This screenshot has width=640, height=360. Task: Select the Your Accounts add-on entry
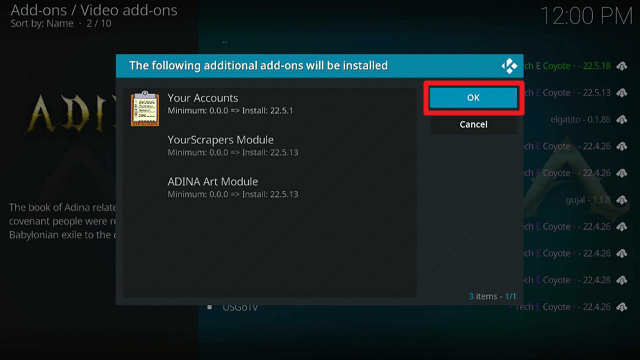tap(269, 108)
